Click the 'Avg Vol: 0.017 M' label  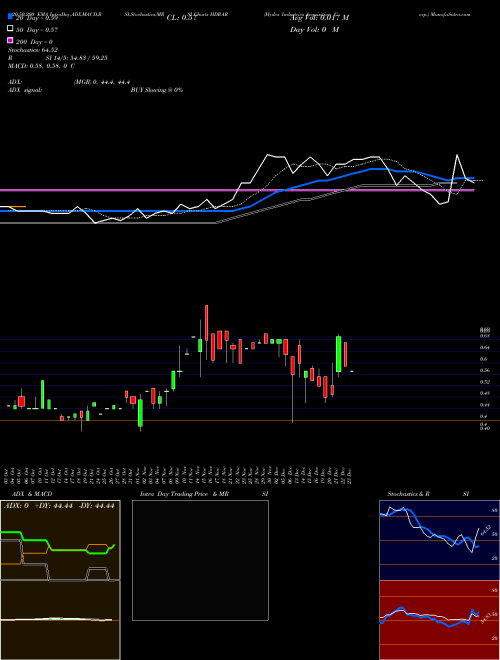[319, 18]
